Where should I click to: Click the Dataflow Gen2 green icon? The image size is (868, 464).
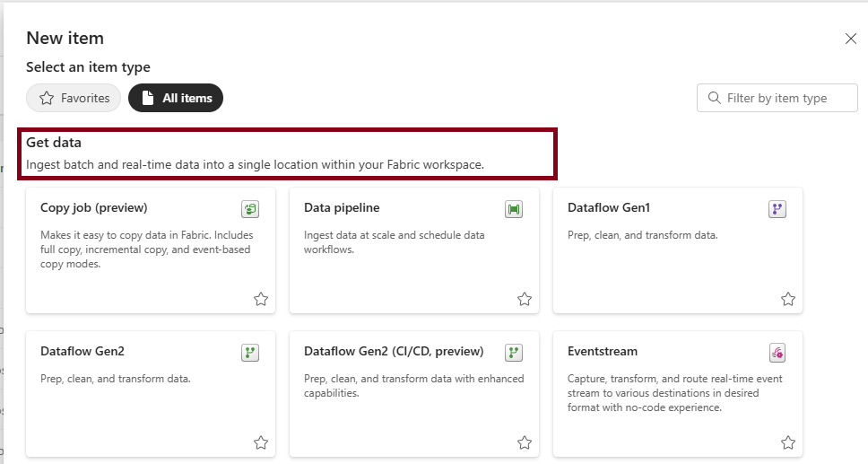point(250,353)
